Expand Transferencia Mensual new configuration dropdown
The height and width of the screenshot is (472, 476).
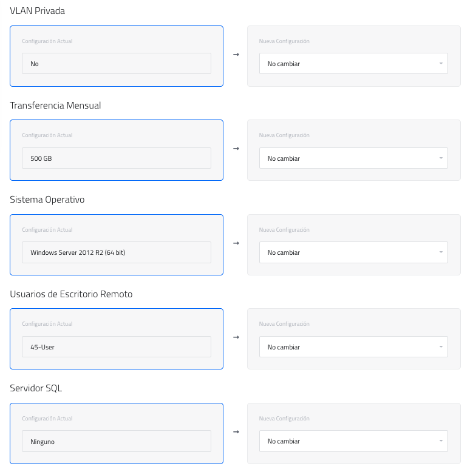click(353, 158)
